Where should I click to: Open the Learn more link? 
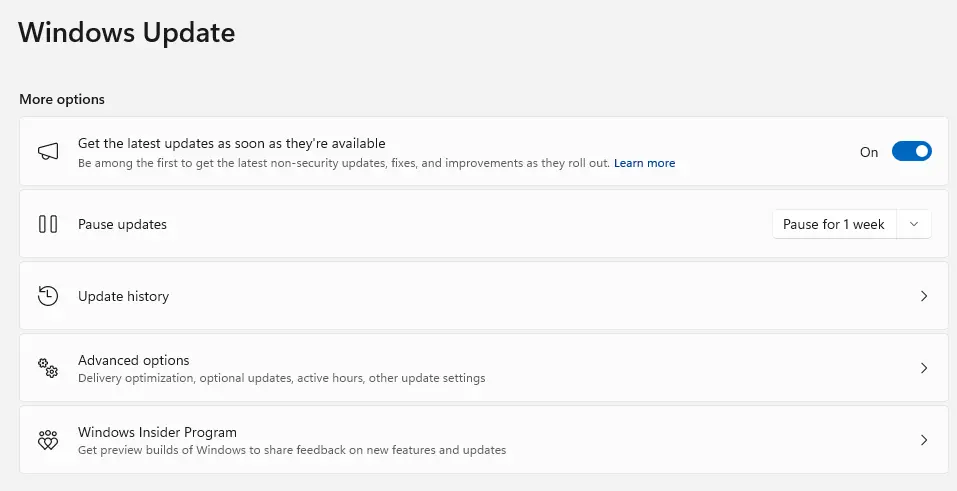point(644,163)
